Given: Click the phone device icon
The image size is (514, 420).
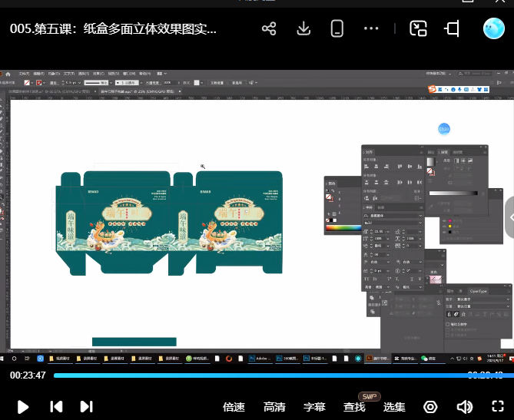Looking at the screenshot, I should point(337,29).
